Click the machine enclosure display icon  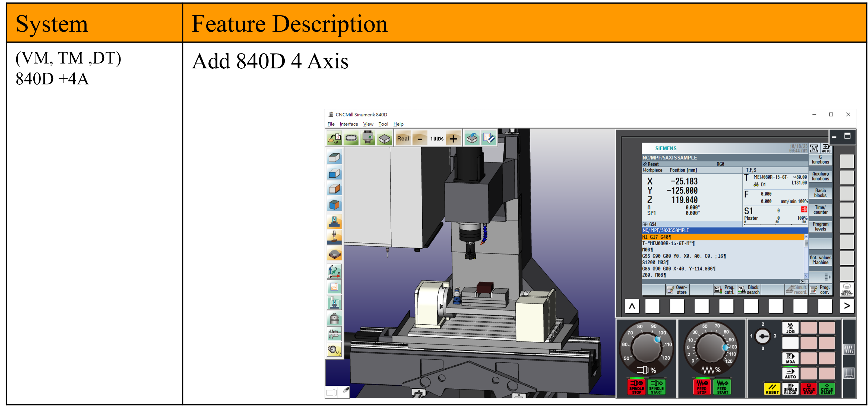click(334, 302)
